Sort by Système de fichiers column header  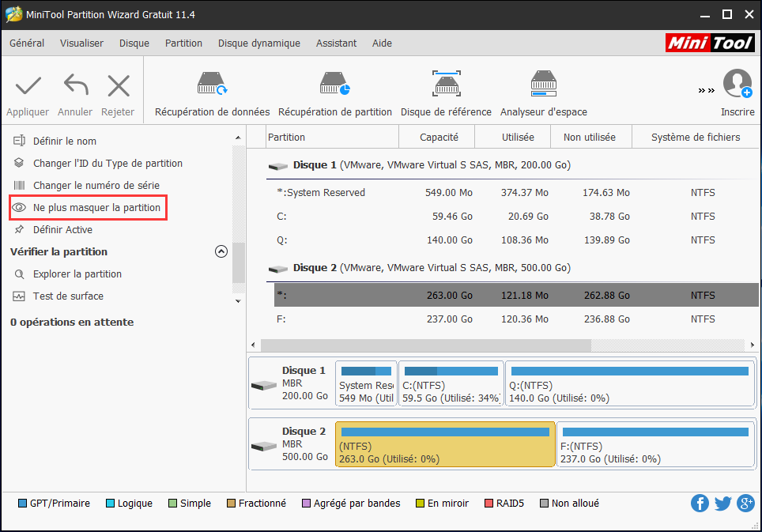tap(696, 137)
